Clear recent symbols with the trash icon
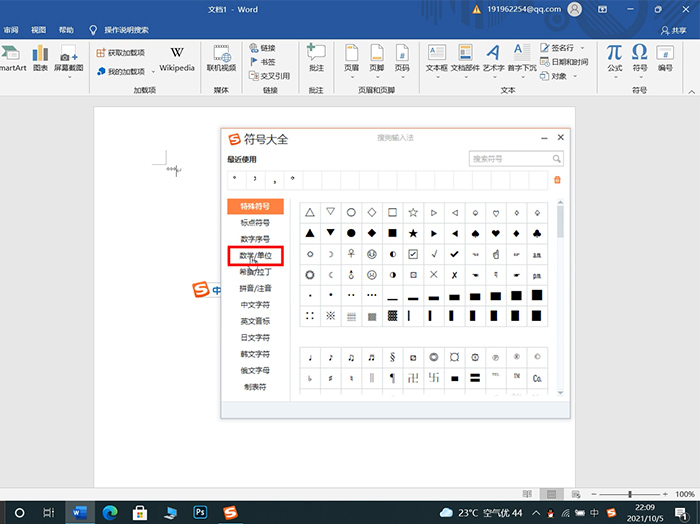Image resolution: width=700 pixels, height=524 pixels. point(557,180)
